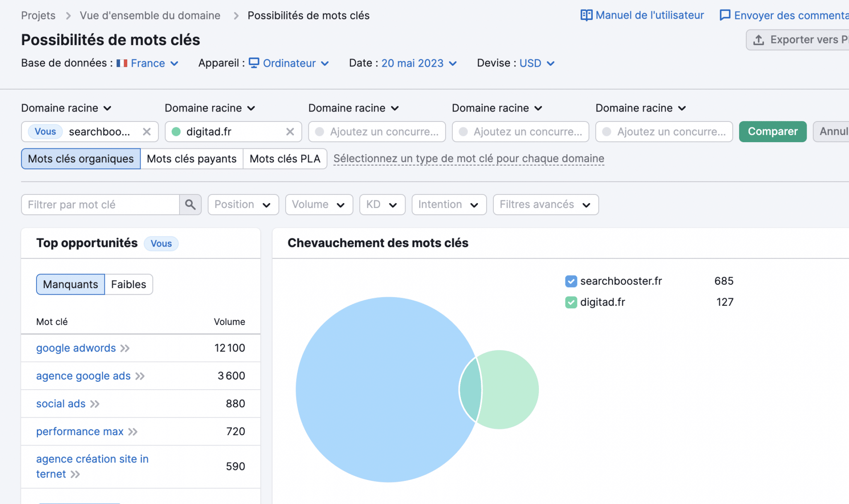This screenshot has height=504, width=849.
Task: Click the feedback speech bubble icon
Action: click(725, 15)
